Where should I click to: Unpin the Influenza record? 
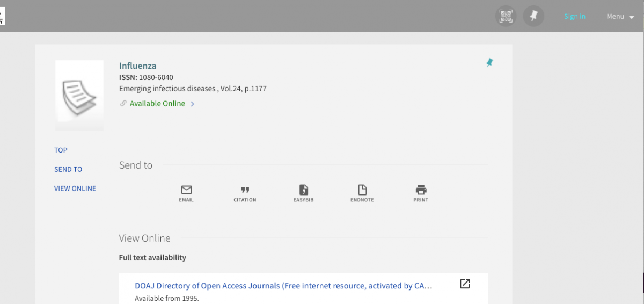(489, 63)
